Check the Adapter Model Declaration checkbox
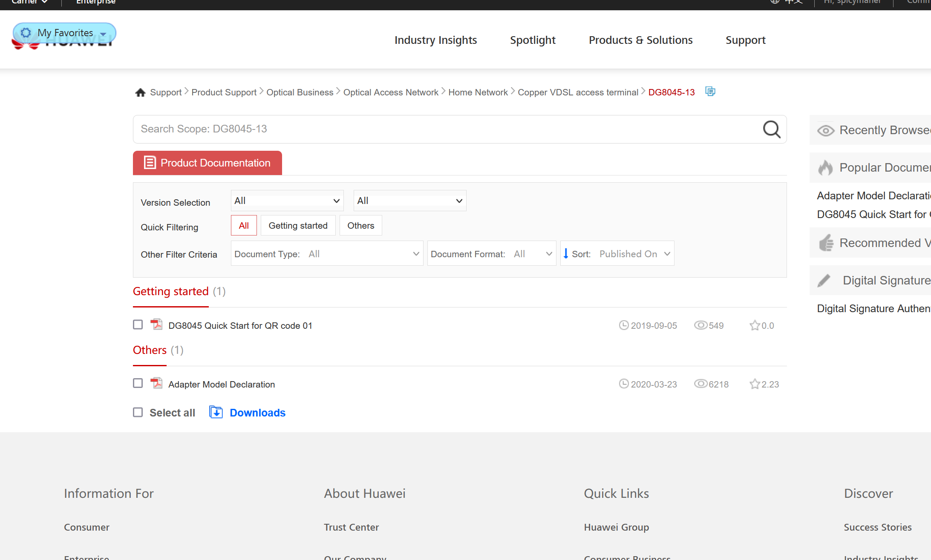The height and width of the screenshot is (560, 931). [x=138, y=383]
